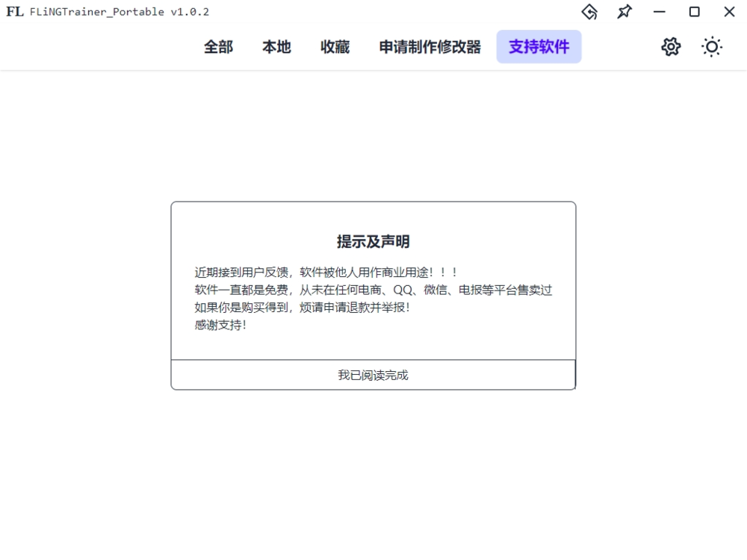This screenshot has height=560, width=747.
Task: Click the diamond swap icon in the title bar
Action: [589, 12]
